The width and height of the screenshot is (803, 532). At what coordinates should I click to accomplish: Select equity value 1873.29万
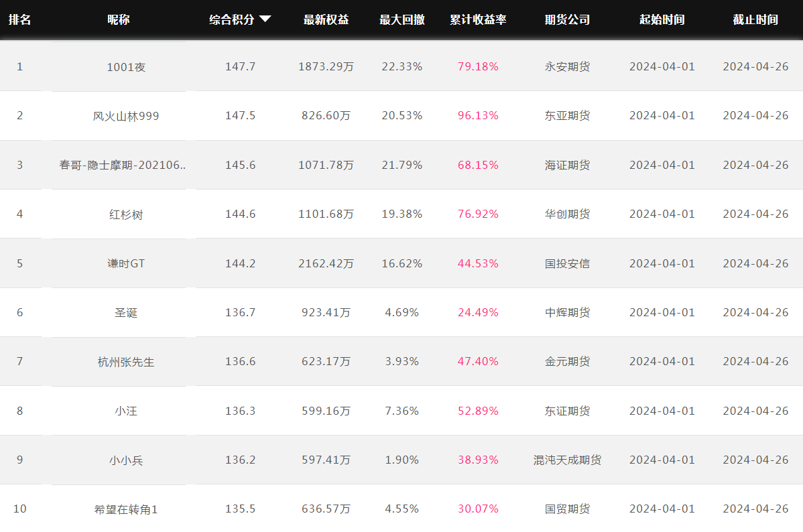tap(326, 66)
